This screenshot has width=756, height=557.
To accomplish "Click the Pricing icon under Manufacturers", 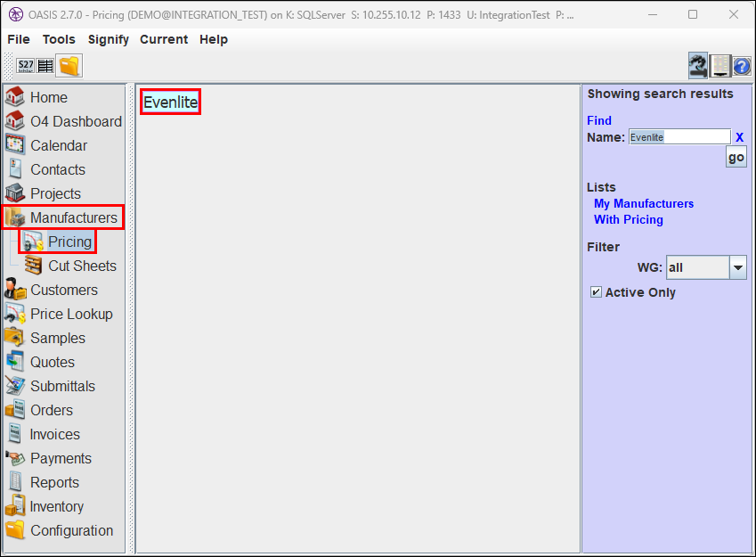I will coord(33,242).
